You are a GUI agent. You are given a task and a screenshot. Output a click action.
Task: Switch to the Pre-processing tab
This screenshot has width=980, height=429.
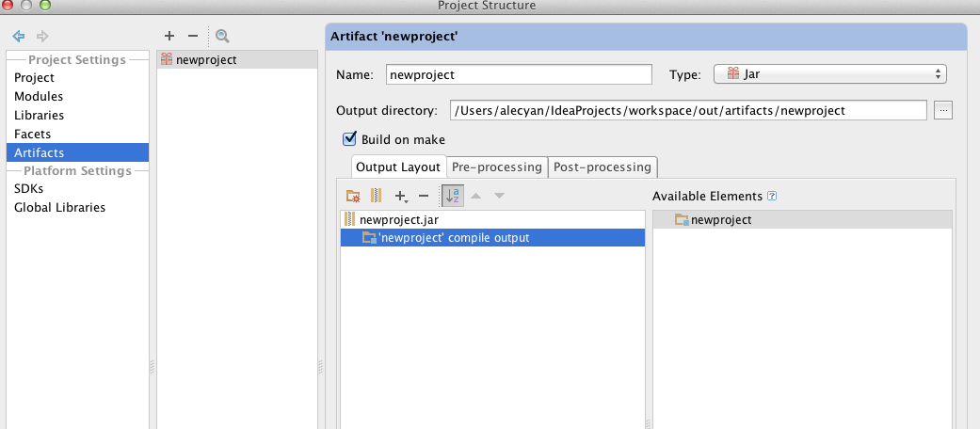pyautogui.click(x=497, y=167)
